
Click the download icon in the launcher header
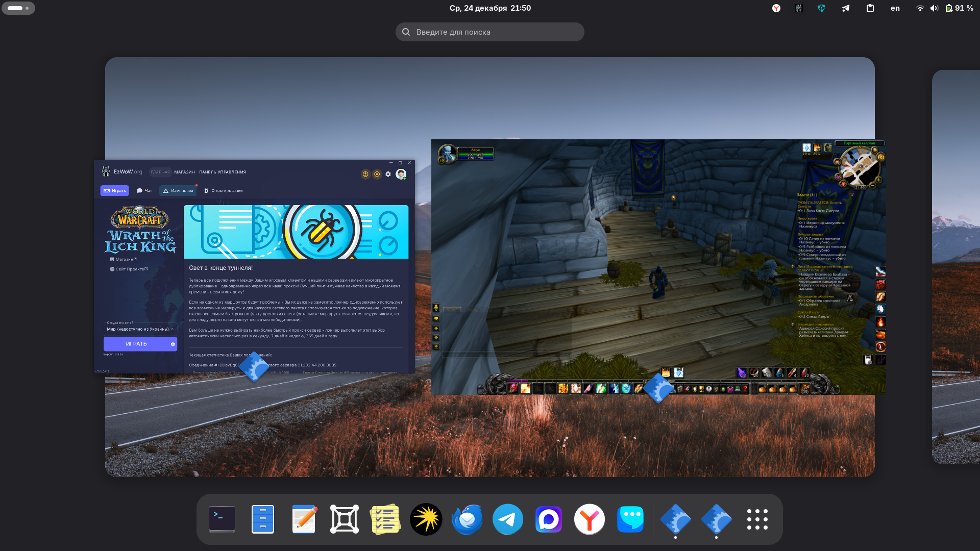point(365,174)
